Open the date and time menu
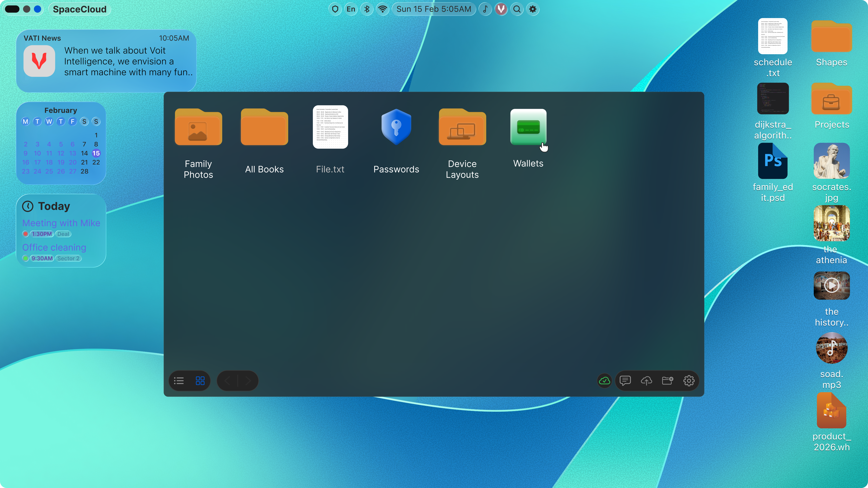The image size is (868, 488). [x=434, y=9]
